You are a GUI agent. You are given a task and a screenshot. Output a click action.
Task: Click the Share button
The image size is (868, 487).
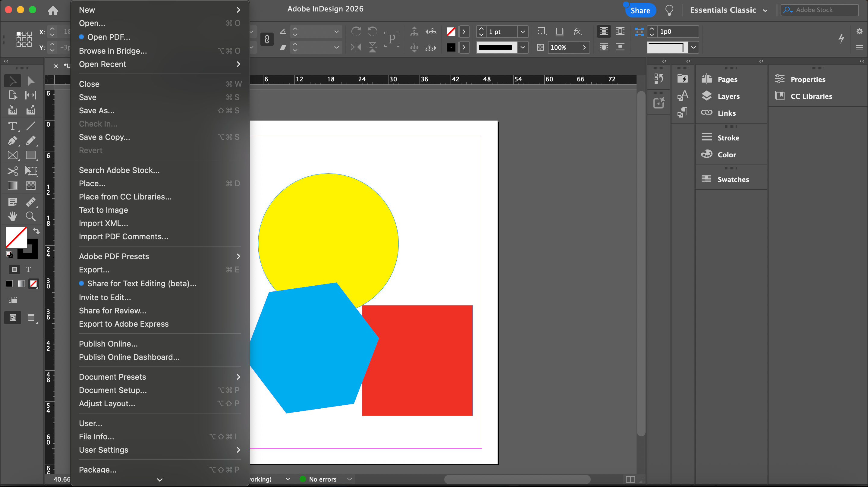pyautogui.click(x=640, y=10)
